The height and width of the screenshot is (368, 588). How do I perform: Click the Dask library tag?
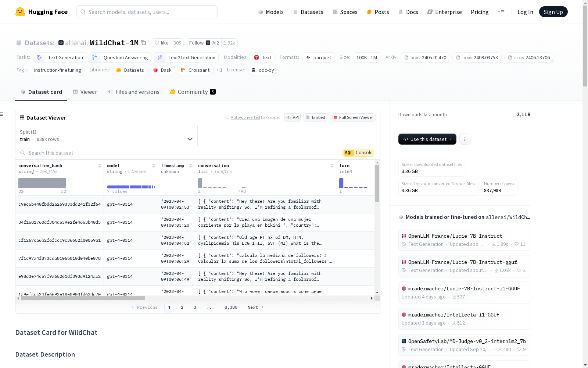[x=162, y=70]
